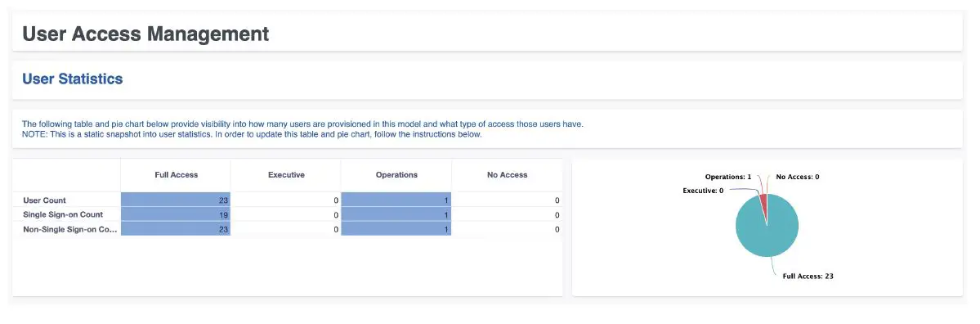This screenshot has height=324, width=980.
Task: Click the Single Sign-on Count row label
Action: tap(62, 214)
